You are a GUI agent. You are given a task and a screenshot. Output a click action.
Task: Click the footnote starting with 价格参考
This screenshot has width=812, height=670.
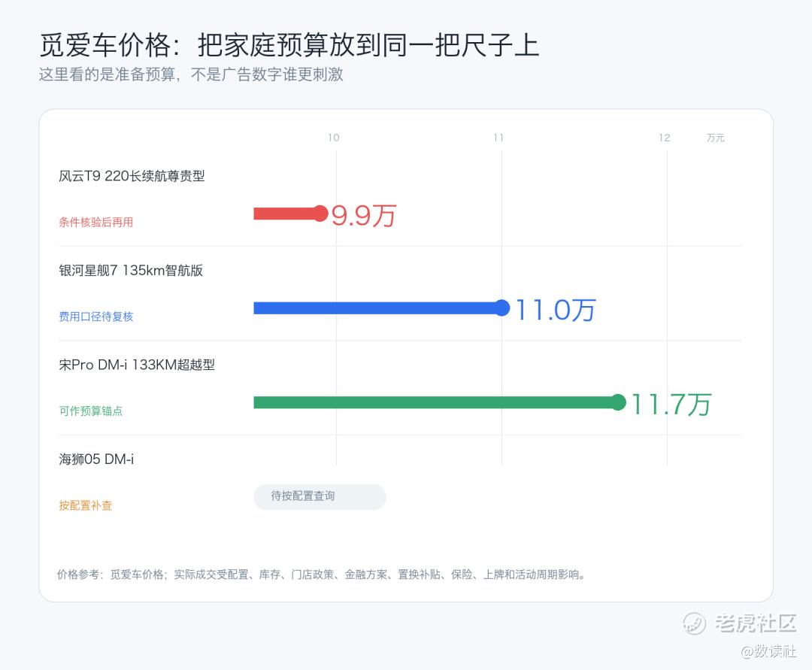[x=322, y=575]
